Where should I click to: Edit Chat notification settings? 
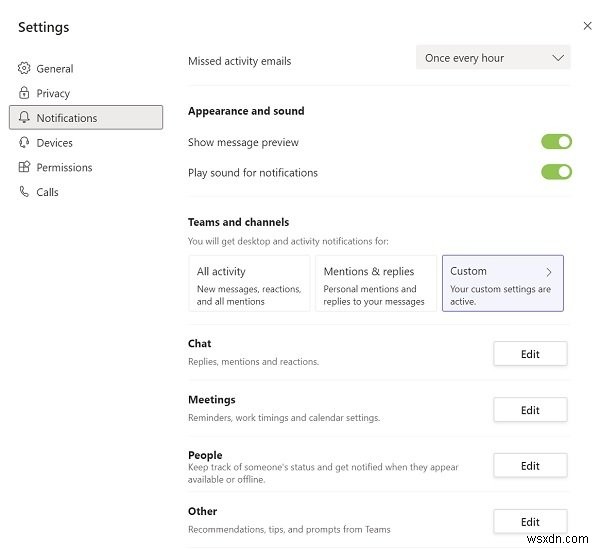click(530, 354)
